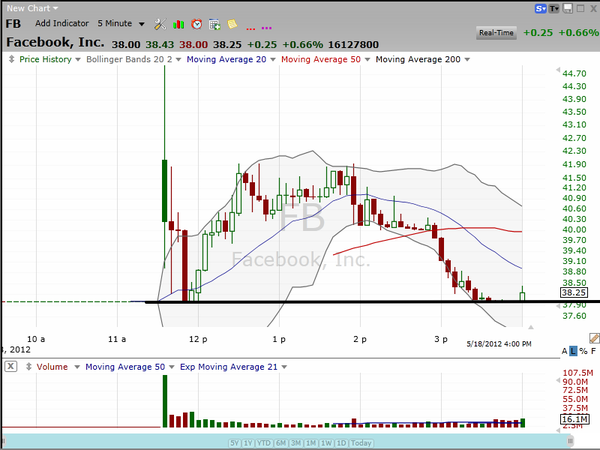Image resolution: width=600 pixels, height=450 pixels.
Task: Click the T icon in title bar
Action: [555, 7]
